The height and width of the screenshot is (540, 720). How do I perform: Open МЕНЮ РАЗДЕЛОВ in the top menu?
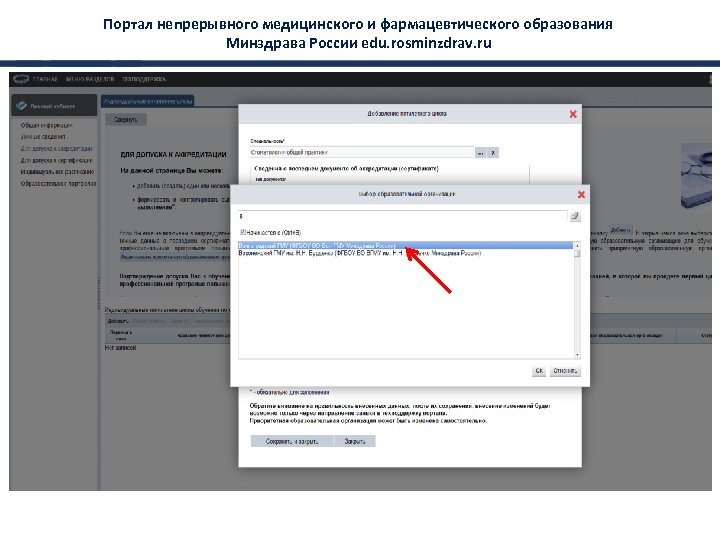tap(90, 79)
